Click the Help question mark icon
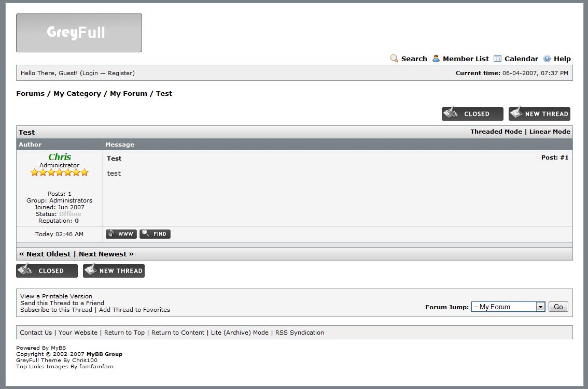588x389 pixels. [547, 59]
